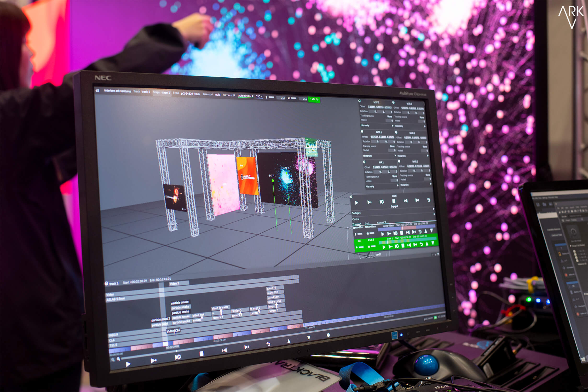Click play-to-end-of-section in bottom transport bar
The width and height of the screenshot is (588, 392).
coord(153,360)
